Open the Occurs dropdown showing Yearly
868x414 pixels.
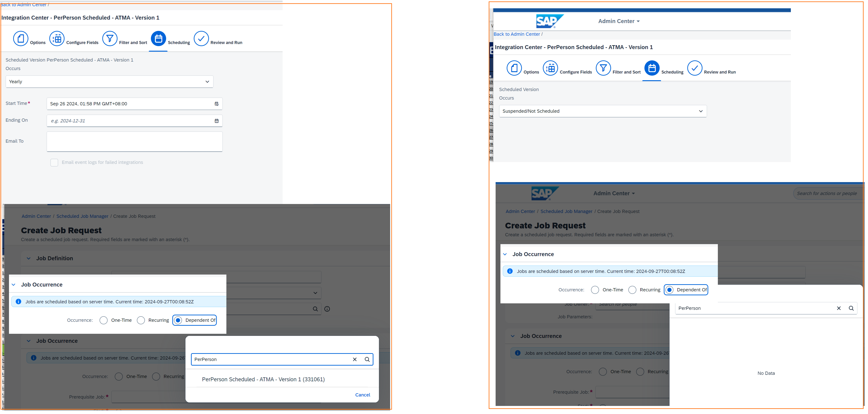(110, 82)
